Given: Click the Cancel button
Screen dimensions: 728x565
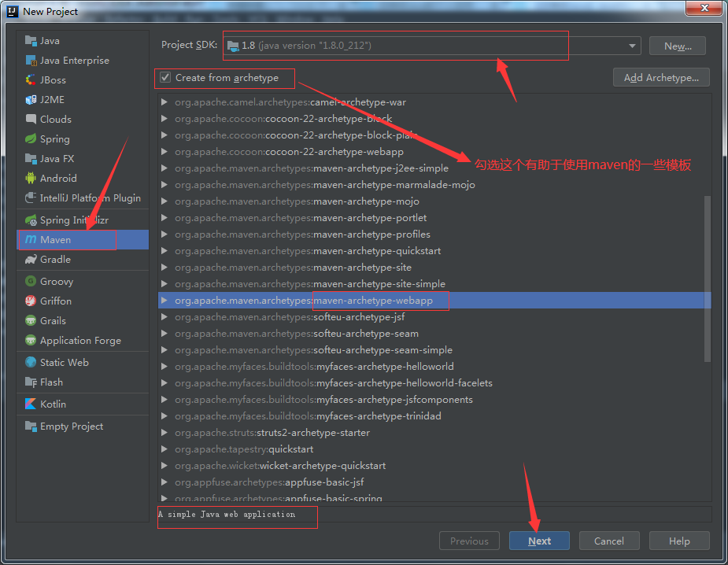Looking at the screenshot, I should [609, 541].
